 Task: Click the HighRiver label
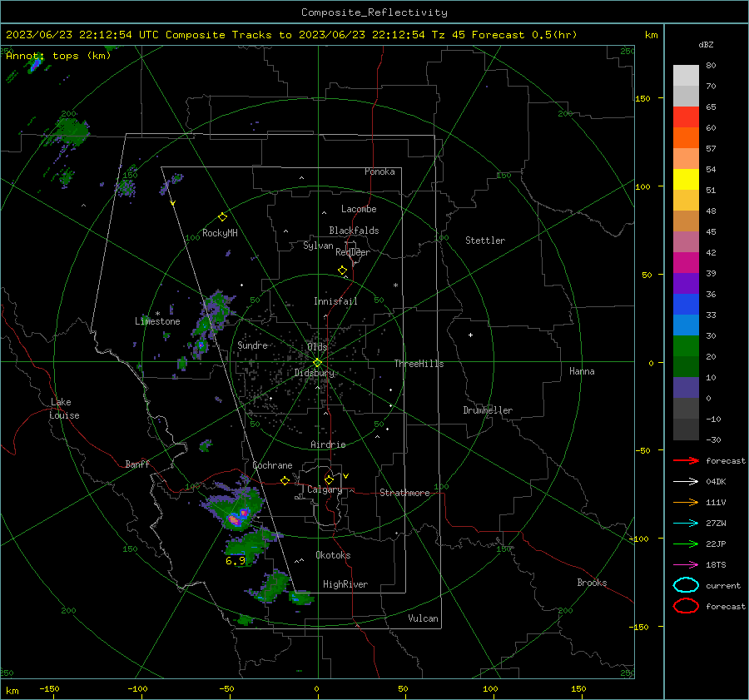(345, 584)
